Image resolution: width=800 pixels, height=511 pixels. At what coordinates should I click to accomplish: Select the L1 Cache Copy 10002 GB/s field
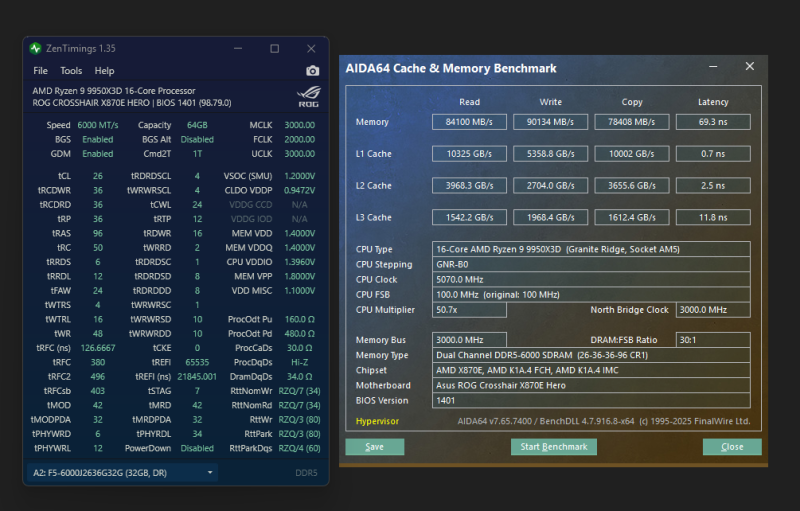click(x=632, y=154)
